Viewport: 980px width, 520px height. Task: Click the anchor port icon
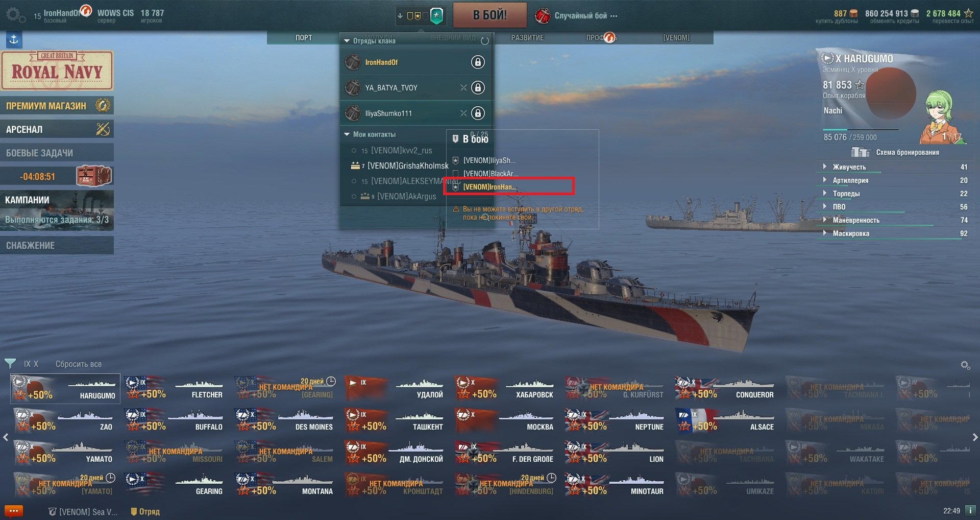point(14,39)
